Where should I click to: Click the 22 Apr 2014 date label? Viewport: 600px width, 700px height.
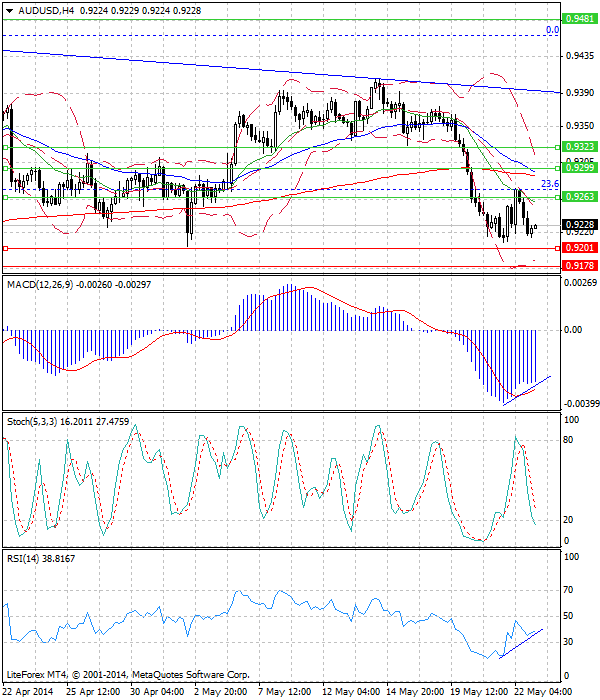[28, 692]
